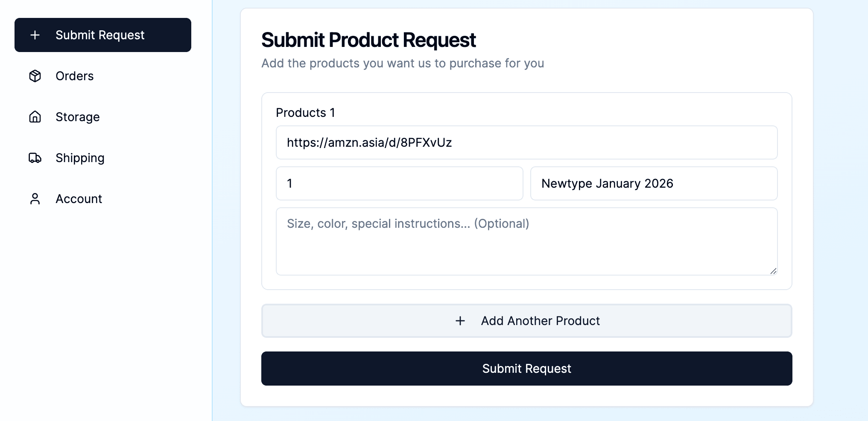Open the Orders section
868x421 pixels.
(x=74, y=76)
